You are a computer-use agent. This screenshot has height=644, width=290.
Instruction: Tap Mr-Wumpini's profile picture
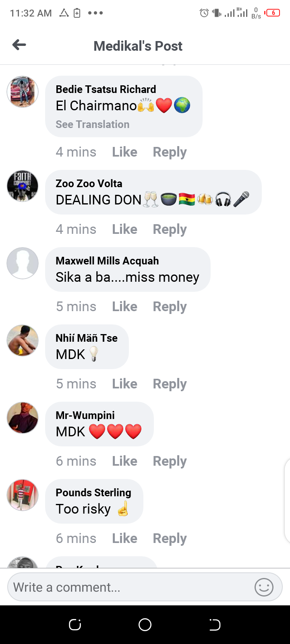23,418
